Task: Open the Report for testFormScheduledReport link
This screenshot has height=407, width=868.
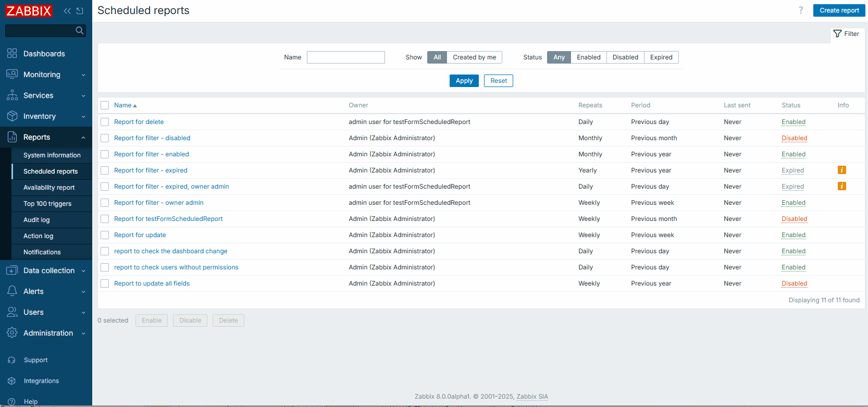Action: click(168, 219)
